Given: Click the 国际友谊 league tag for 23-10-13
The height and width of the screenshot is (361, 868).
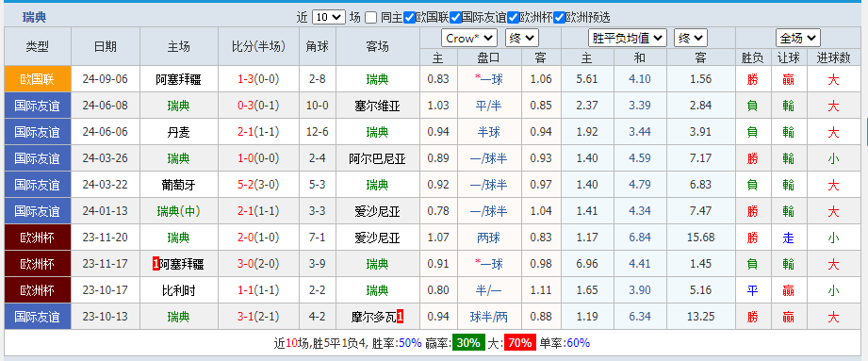Looking at the screenshot, I should coord(38,318).
